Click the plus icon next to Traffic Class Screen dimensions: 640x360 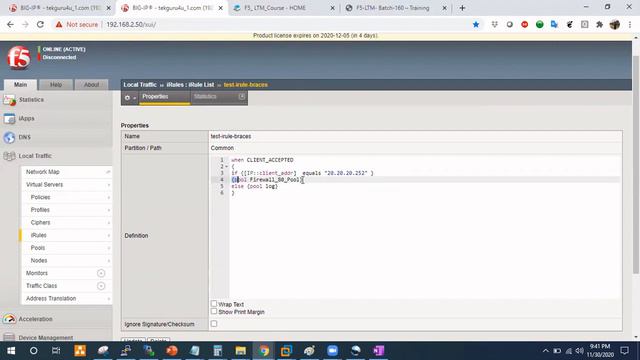tap(101, 286)
